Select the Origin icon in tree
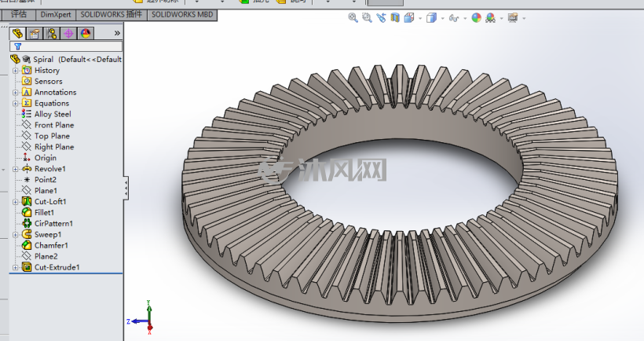 27,157
